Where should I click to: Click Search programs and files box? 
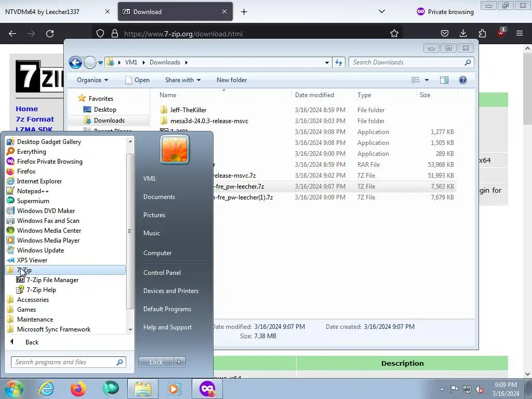pos(69,362)
